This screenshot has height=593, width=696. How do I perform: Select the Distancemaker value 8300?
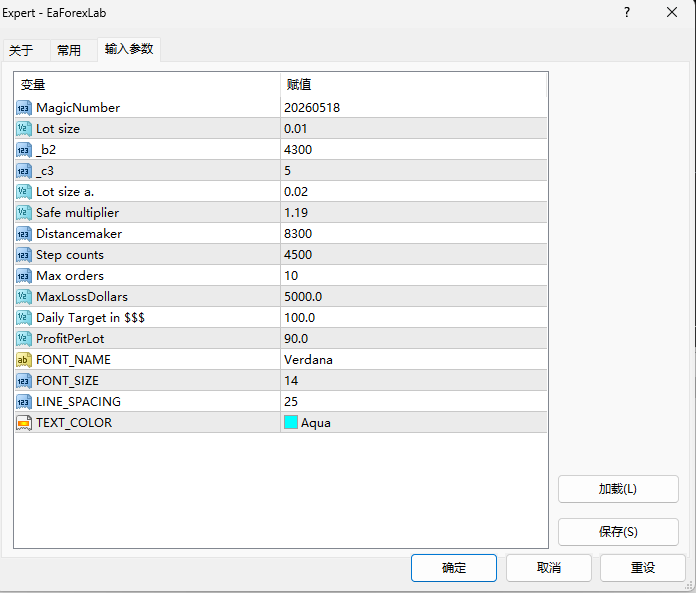[x=298, y=234]
